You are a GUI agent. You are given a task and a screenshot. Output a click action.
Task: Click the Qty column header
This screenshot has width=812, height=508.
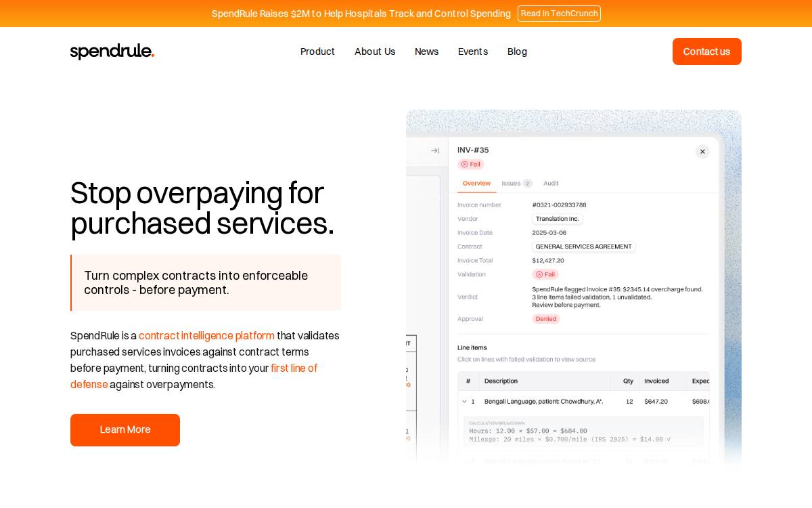(629, 381)
